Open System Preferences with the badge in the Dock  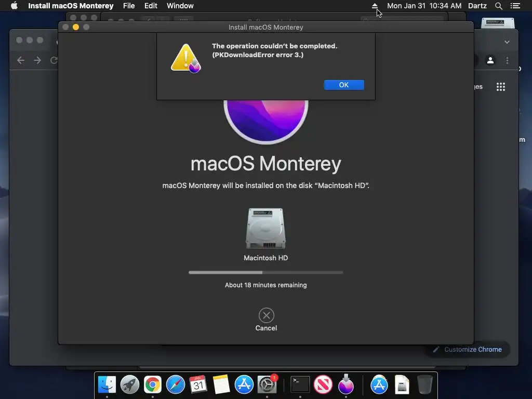267,385
